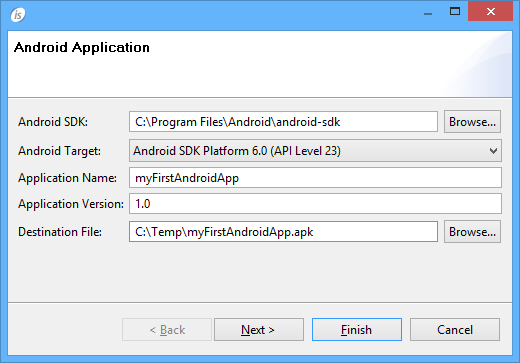Click the Android Application heading text
Screen dimensions: 520x363
82,48
